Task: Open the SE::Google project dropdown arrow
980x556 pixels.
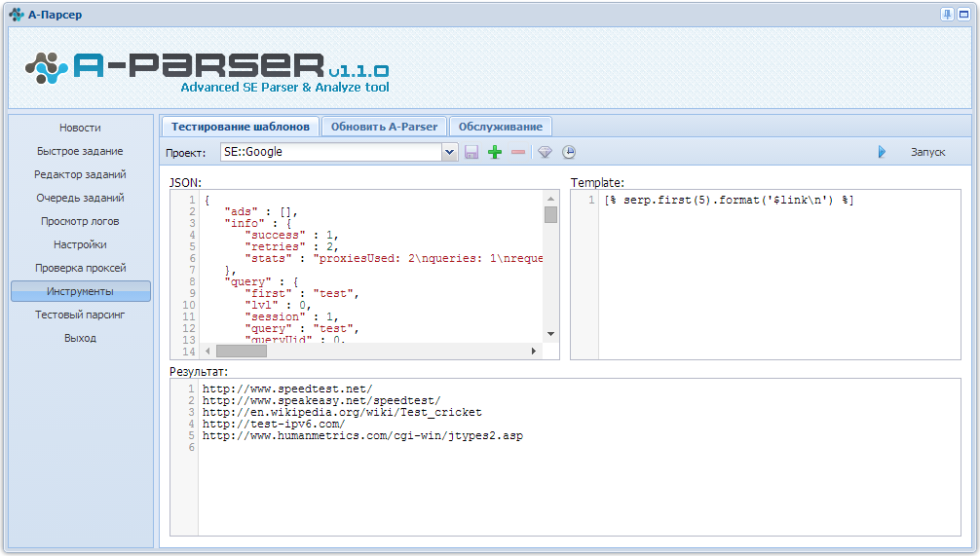Action: (x=449, y=152)
